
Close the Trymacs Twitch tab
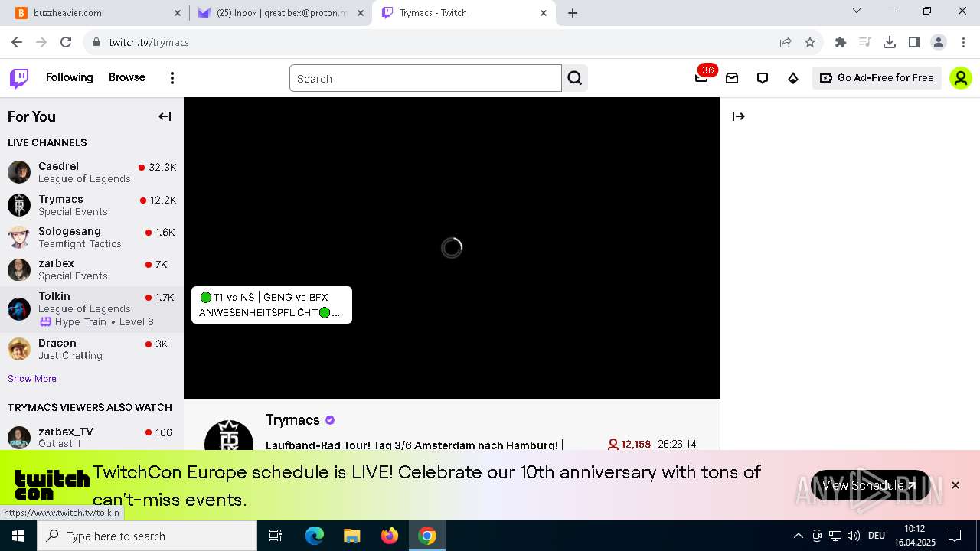pyautogui.click(x=544, y=13)
